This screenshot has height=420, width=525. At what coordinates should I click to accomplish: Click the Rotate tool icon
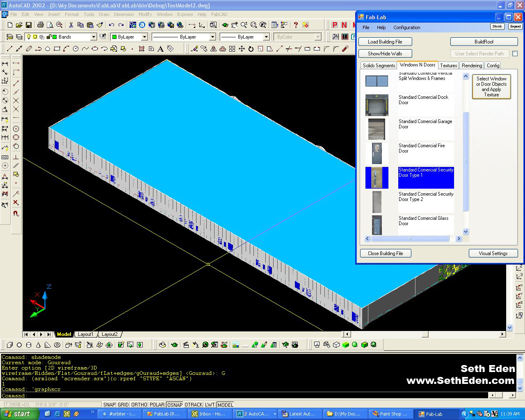(251, 49)
